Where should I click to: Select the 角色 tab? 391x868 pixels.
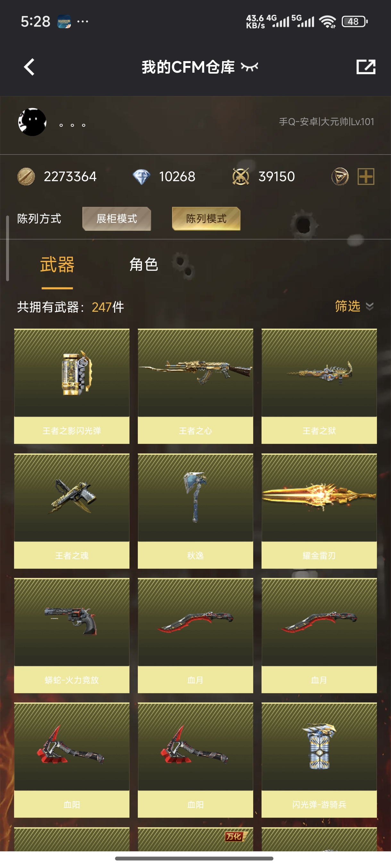point(144,264)
